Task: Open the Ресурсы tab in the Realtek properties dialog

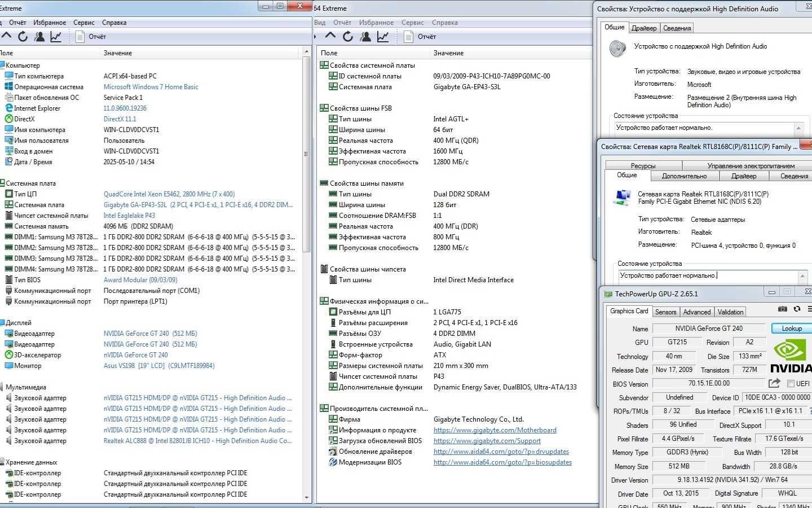Action: coord(643,166)
